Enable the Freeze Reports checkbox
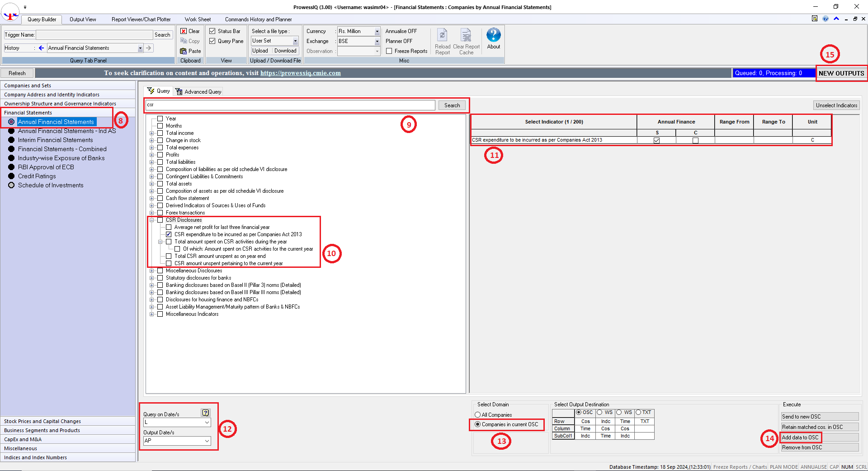 [389, 51]
